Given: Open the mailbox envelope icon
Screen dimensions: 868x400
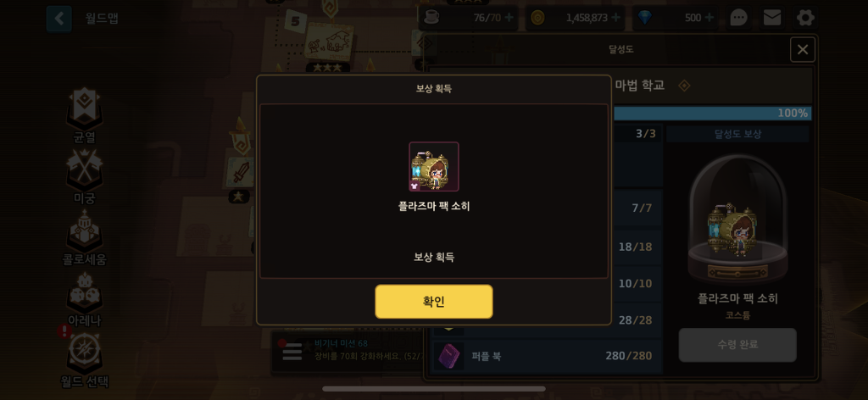Looking at the screenshot, I should (x=772, y=19).
